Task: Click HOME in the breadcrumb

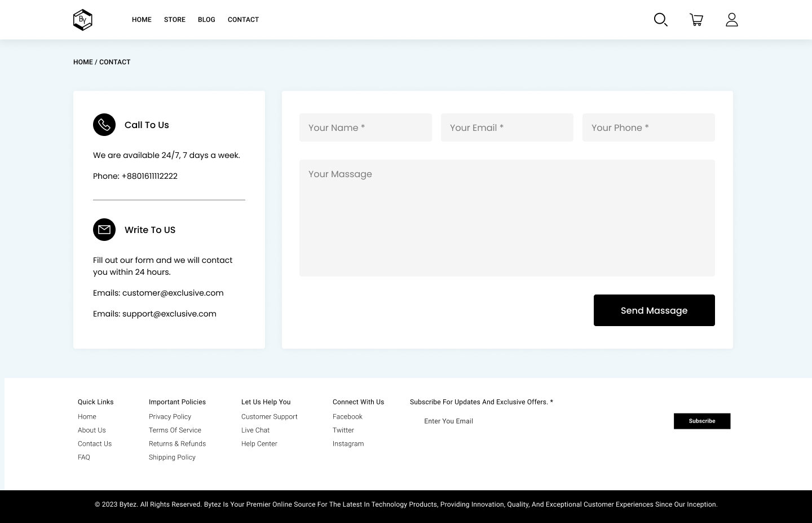Action: point(83,62)
